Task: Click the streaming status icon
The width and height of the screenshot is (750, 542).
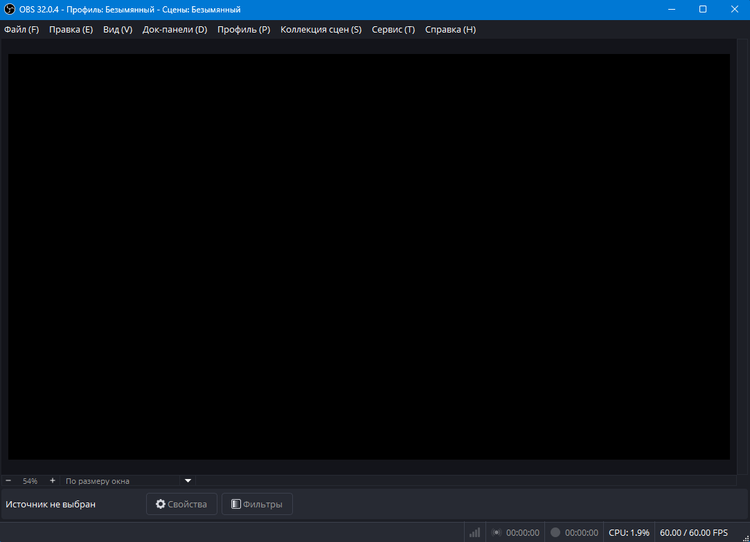Action: click(x=496, y=532)
